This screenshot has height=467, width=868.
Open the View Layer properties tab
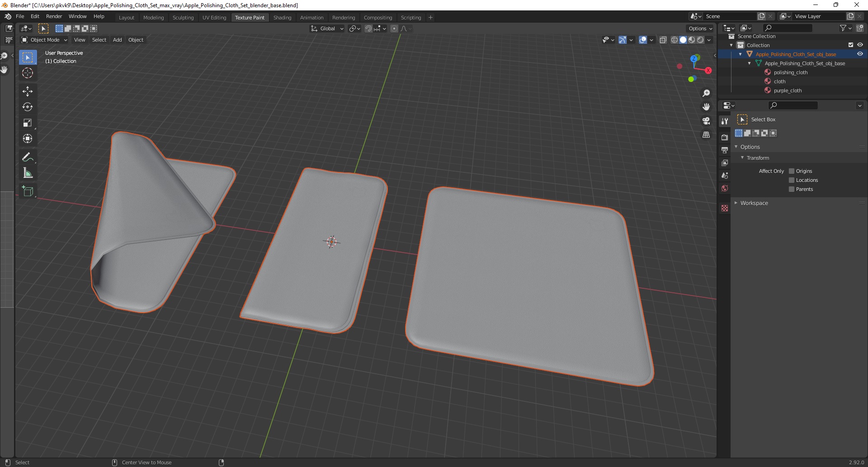(x=725, y=162)
